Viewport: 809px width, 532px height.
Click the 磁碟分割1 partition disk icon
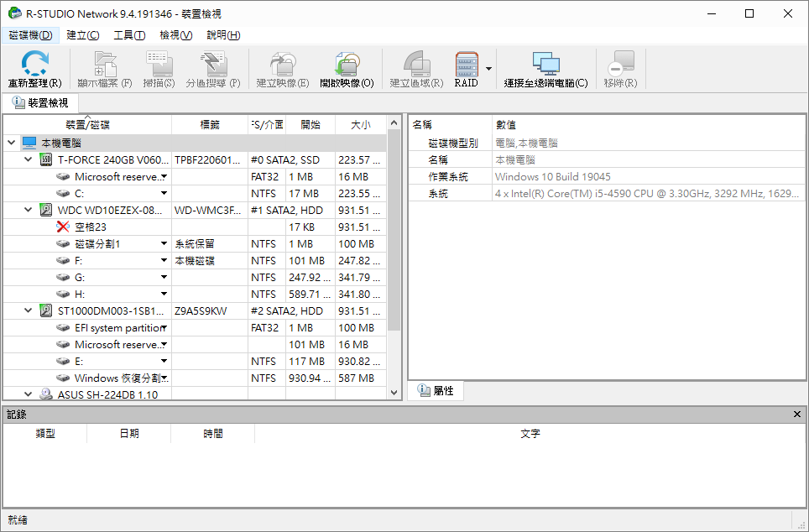click(63, 243)
